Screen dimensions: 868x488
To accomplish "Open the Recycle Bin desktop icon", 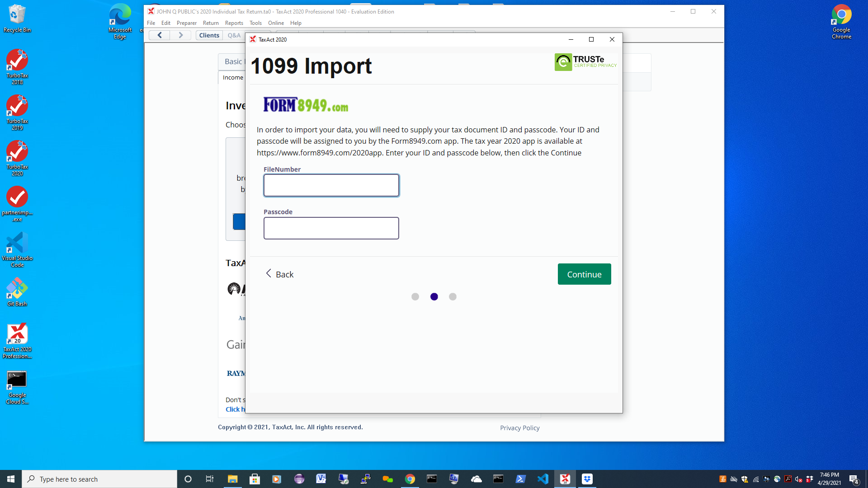I will (x=17, y=19).
